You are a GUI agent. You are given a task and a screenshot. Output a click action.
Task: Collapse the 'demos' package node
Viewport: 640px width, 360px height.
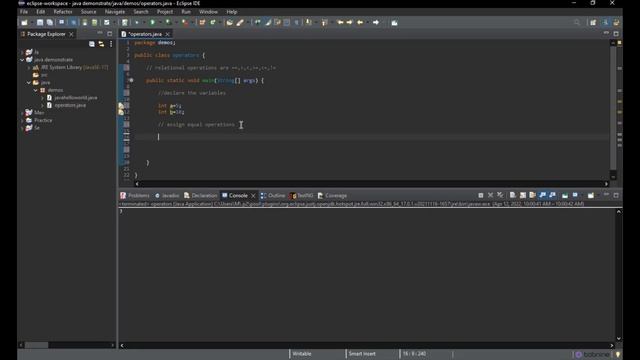point(36,90)
